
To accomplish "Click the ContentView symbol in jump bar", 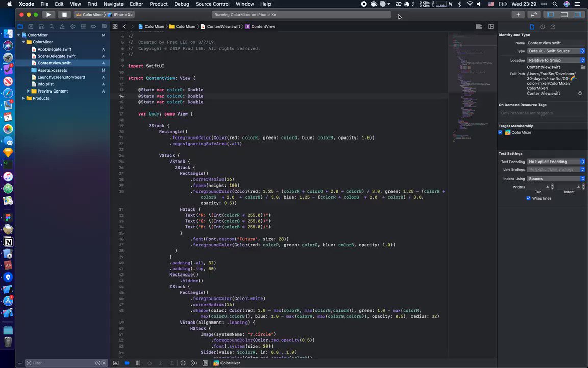I will coord(260,26).
